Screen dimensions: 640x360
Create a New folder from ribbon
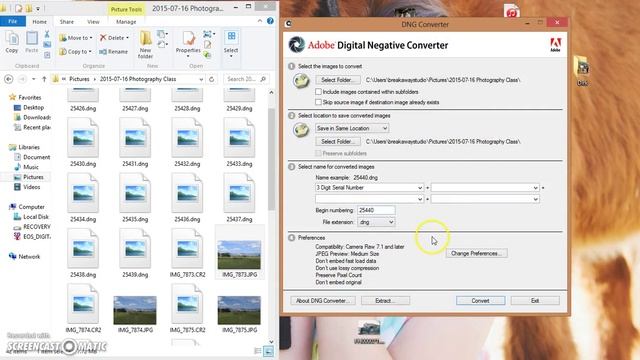(x=146, y=44)
